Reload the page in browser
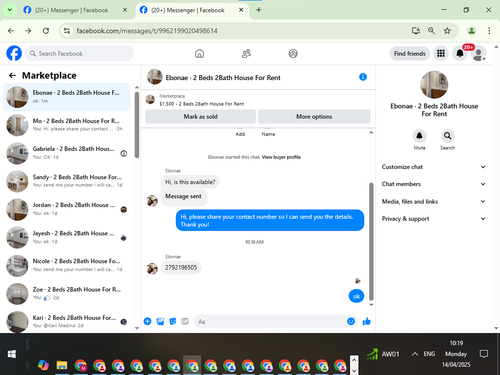 click(x=46, y=31)
